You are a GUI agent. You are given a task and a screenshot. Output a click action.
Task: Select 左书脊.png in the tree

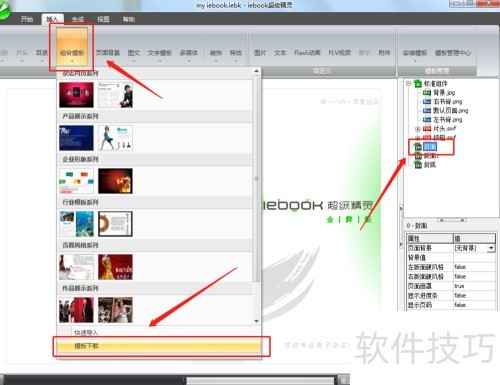coord(447,119)
